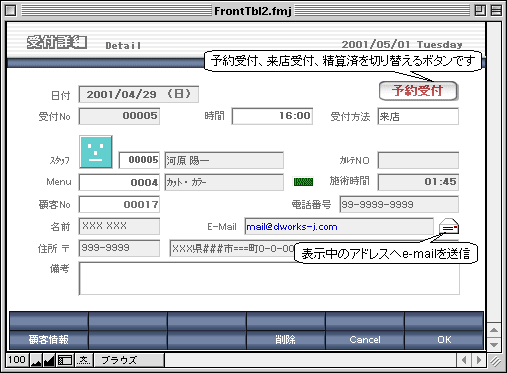Click the text ruler toggle icon
This screenshot has height=373, width=507.
(x=84, y=360)
